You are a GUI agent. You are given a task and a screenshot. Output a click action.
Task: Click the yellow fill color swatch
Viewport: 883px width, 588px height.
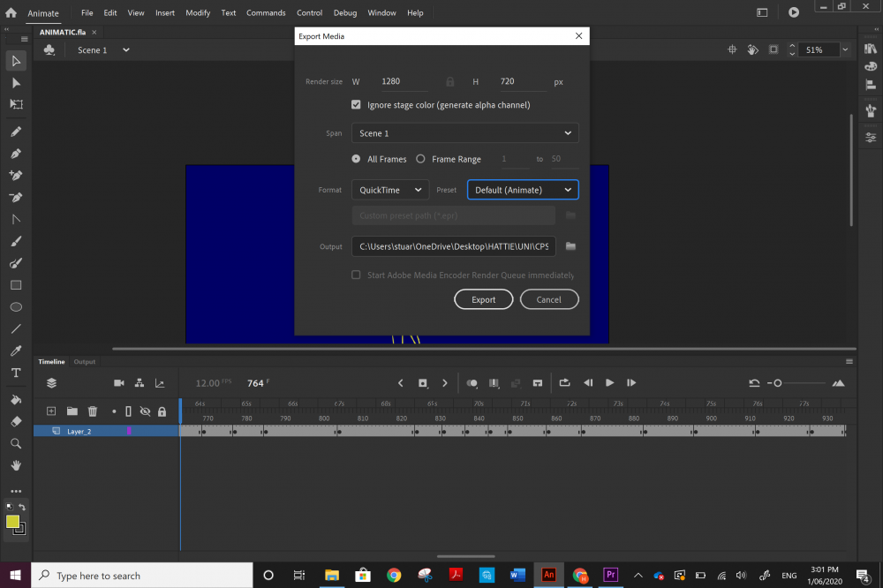coord(12,522)
